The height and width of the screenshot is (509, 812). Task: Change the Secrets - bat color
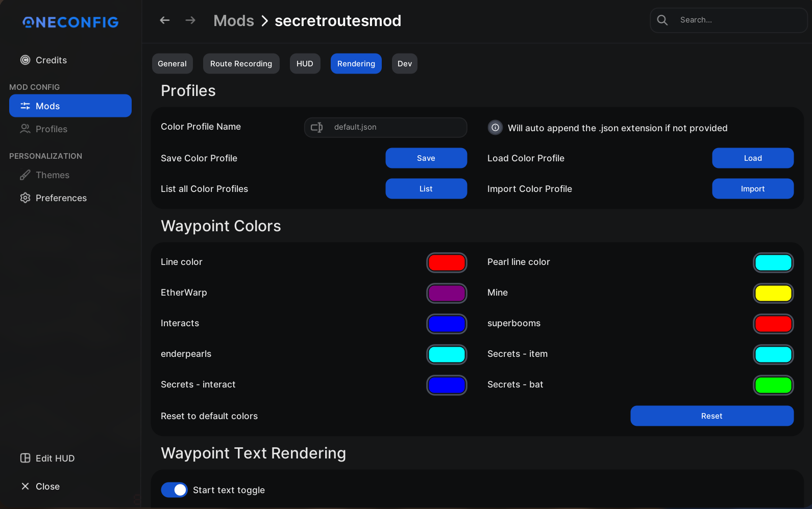773,385
